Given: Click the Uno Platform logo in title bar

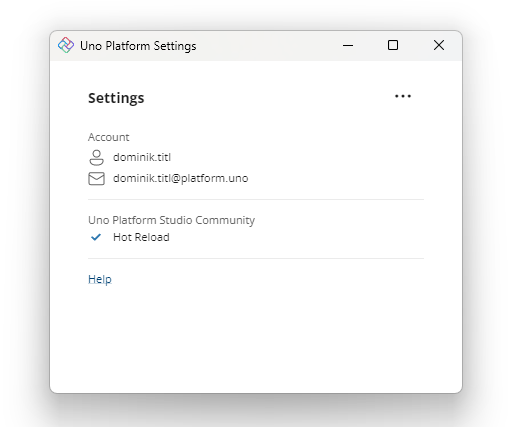Looking at the screenshot, I should 66,45.
